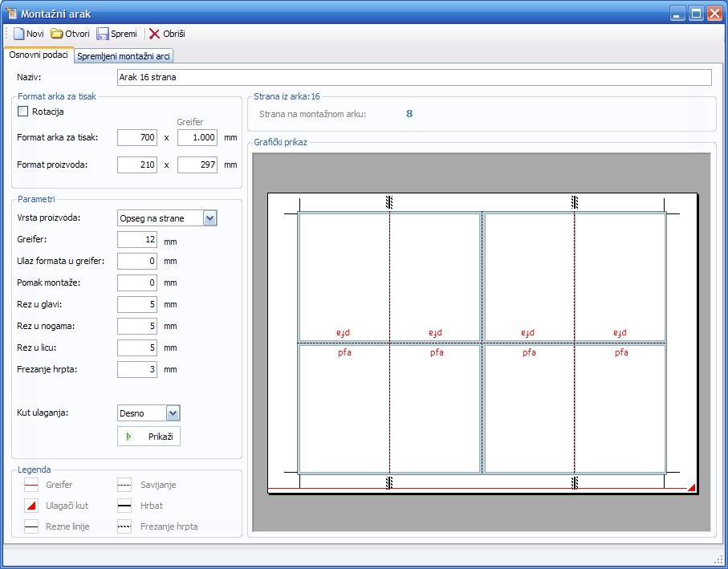Save using the Spremi floppy icon
Image resolution: width=728 pixels, height=569 pixels.
[103, 34]
